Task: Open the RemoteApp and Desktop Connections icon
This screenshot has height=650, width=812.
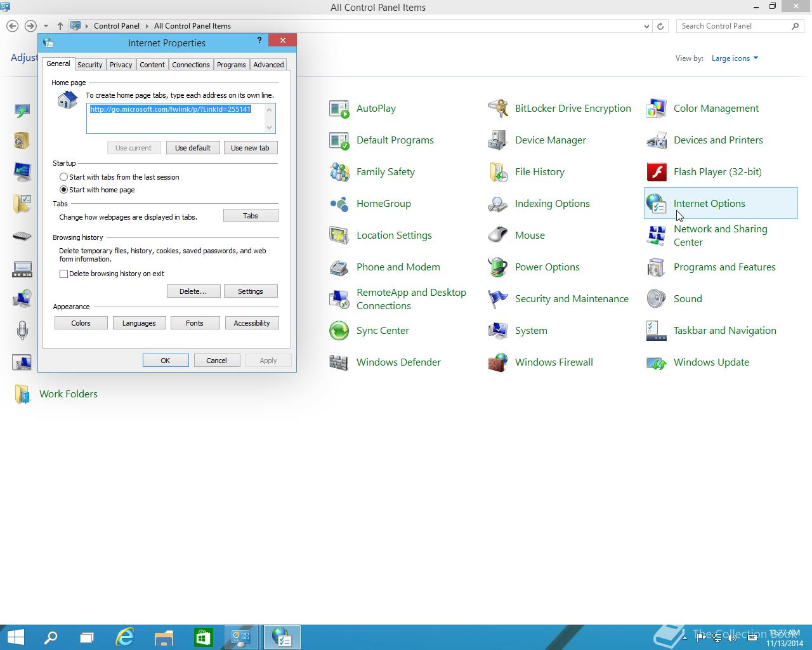Action: (x=339, y=299)
